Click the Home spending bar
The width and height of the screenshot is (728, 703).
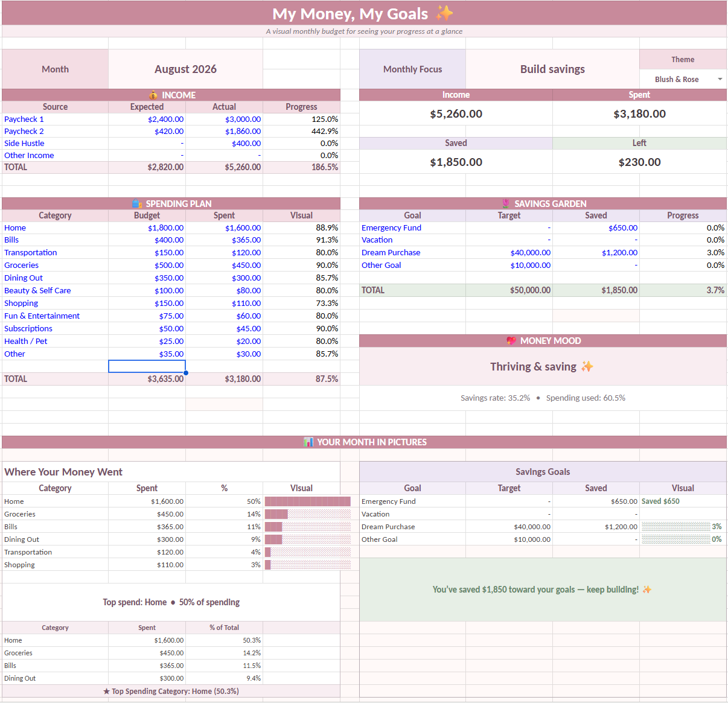308,501
